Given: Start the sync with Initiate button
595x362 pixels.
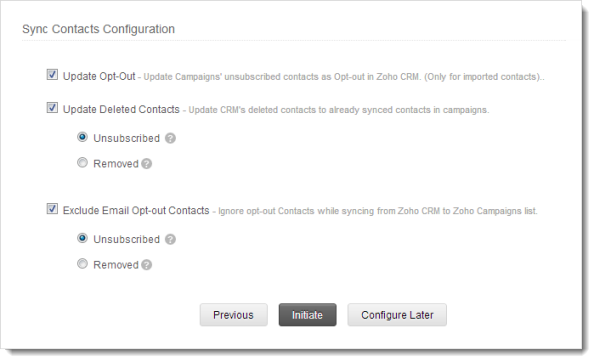Looking at the screenshot, I should pyautogui.click(x=307, y=315).
